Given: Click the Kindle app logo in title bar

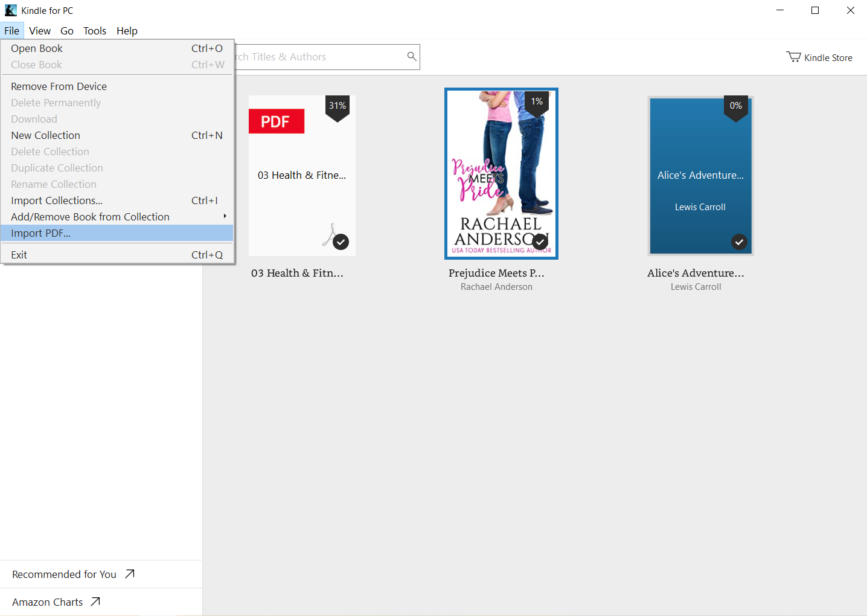Looking at the screenshot, I should tap(11, 10).
